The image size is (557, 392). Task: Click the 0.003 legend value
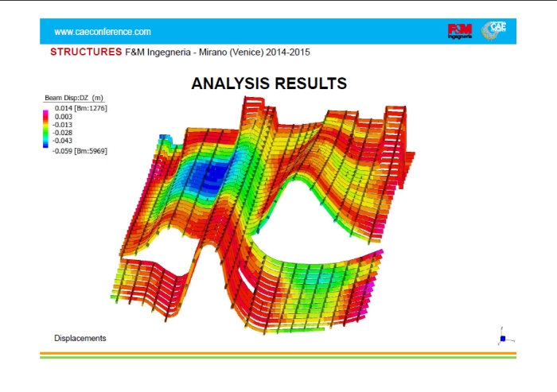[x=64, y=116]
